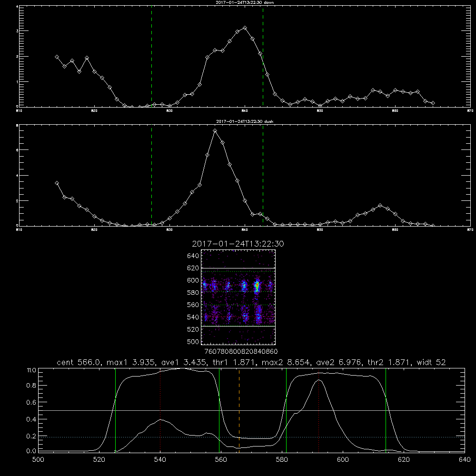The image size is (476, 476).
Task: Click the last diamond data point in dawn plot
Action: point(433,103)
